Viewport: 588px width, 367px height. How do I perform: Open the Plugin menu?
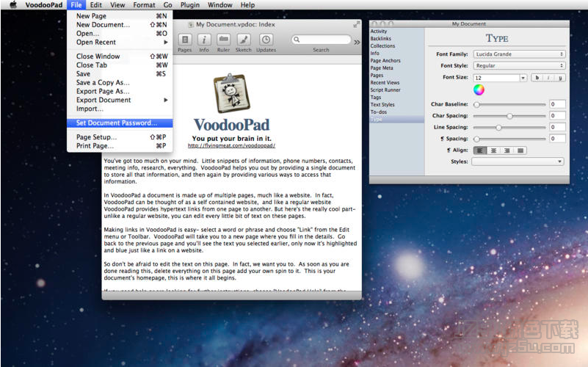pyautogui.click(x=189, y=5)
